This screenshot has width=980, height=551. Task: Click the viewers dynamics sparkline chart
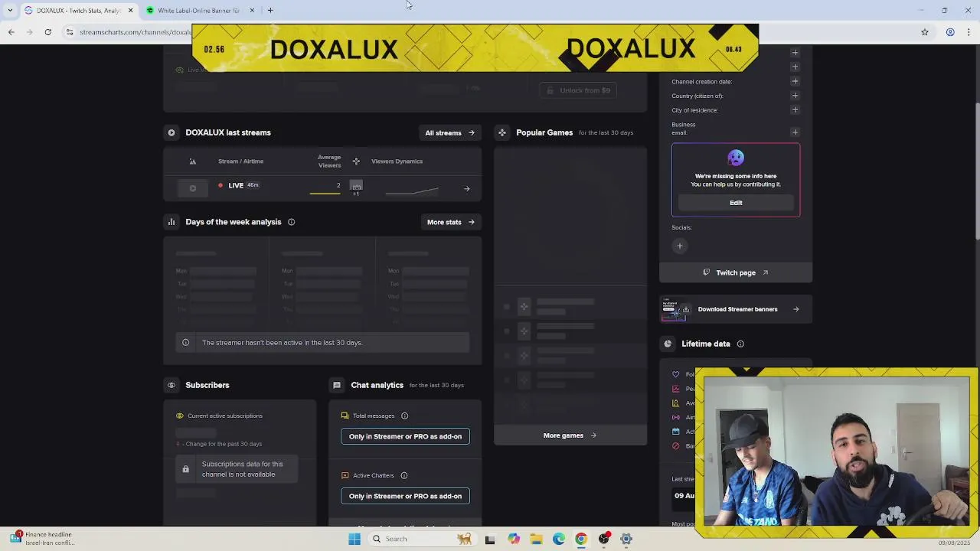pyautogui.click(x=412, y=190)
